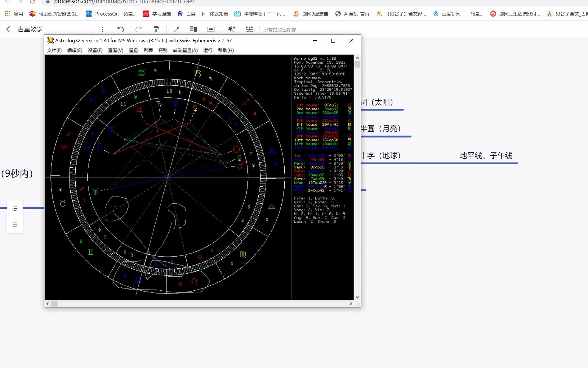Click the vertical scrollbar down arrow in Astrolog32
This screenshot has width=588, height=368.
click(x=357, y=297)
